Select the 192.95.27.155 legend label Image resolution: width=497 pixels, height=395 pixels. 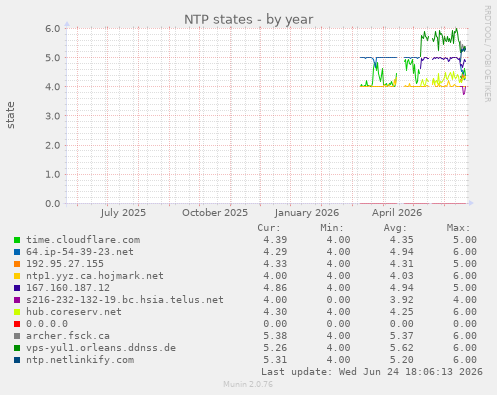(65, 264)
